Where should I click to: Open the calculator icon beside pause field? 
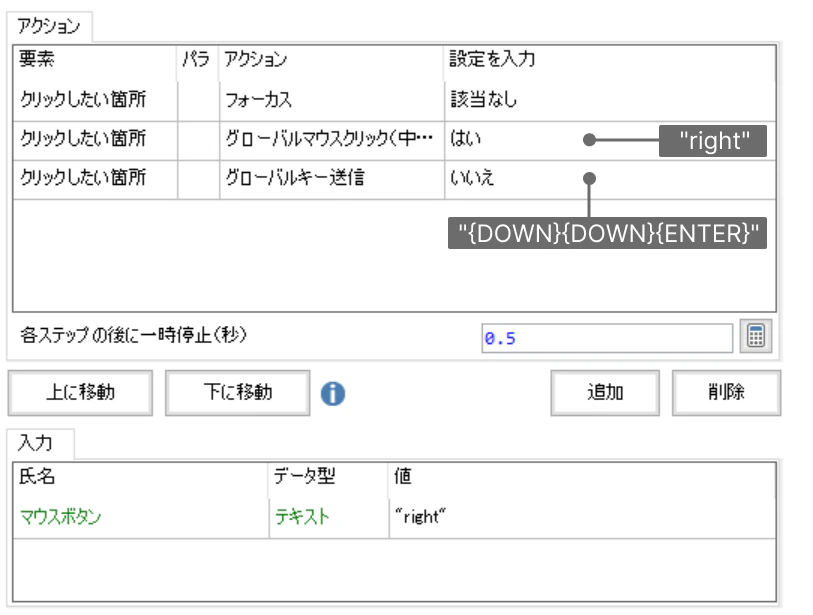[x=755, y=336]
